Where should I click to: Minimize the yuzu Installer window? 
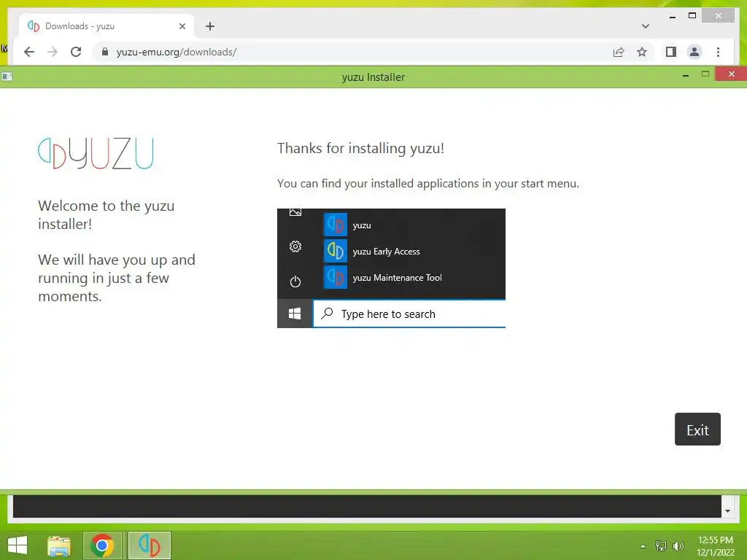pyautogui.click(x=686, y=75)
